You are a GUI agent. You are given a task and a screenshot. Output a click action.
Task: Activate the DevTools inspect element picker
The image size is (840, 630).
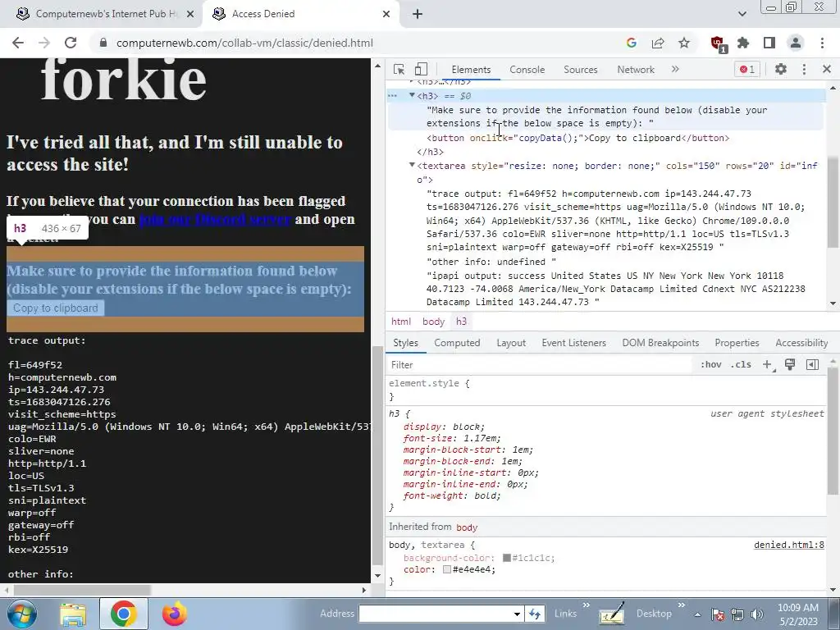399,69
